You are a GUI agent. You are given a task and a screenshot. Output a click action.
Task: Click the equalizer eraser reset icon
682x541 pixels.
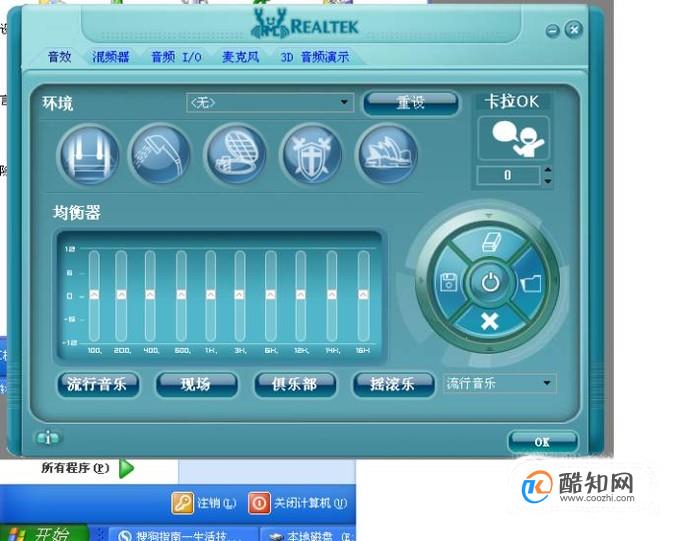[x=490, y=244]
